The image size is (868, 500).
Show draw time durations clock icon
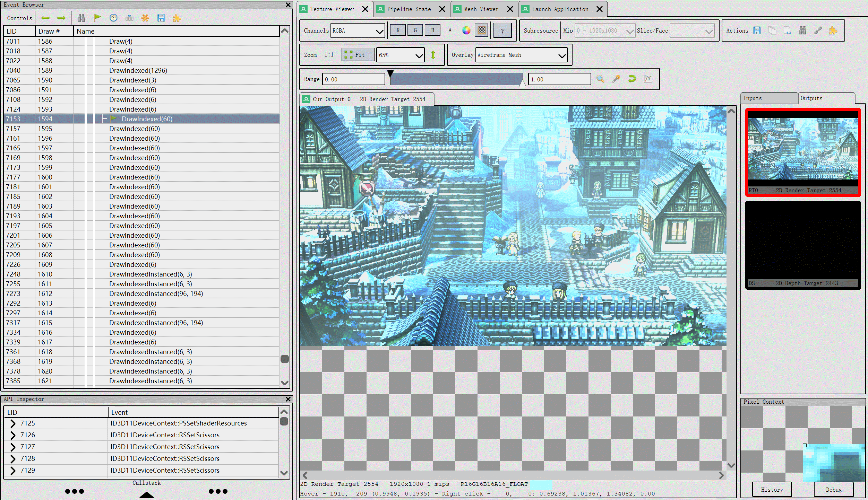(x=113, y=18)
